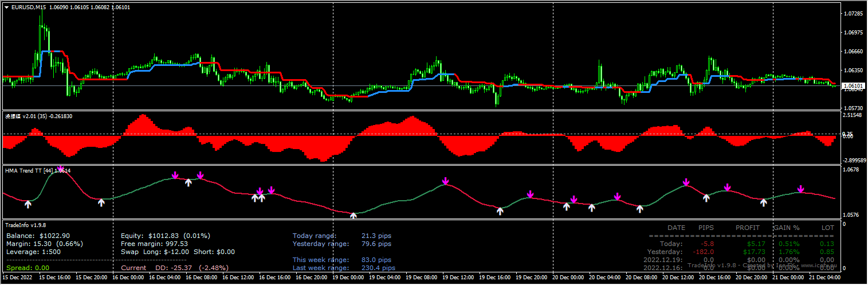This screenshot has width=868, height=285.
Task: Click Today's lot value 0.13
Action: pos(827,244)
